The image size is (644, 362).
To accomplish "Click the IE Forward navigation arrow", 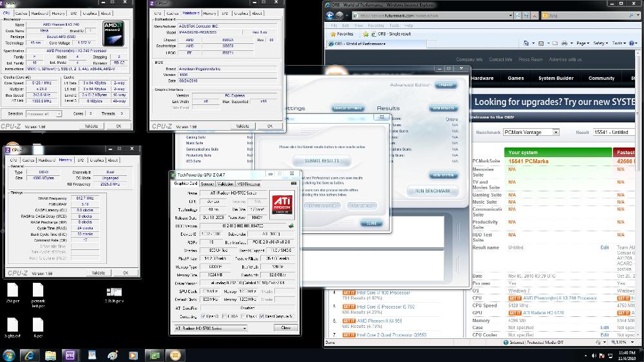I will point(339,15).
